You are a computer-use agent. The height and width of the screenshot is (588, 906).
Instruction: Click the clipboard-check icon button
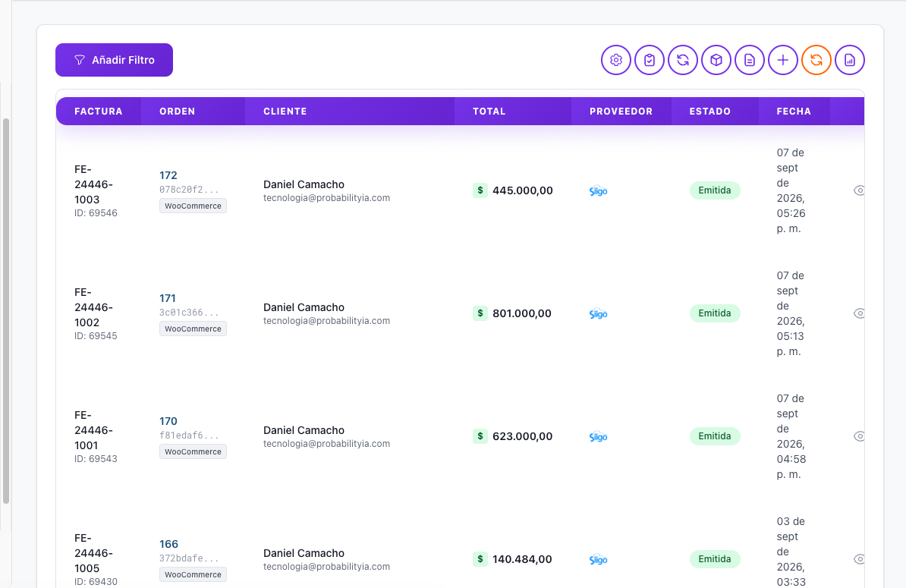pos(650,60)
